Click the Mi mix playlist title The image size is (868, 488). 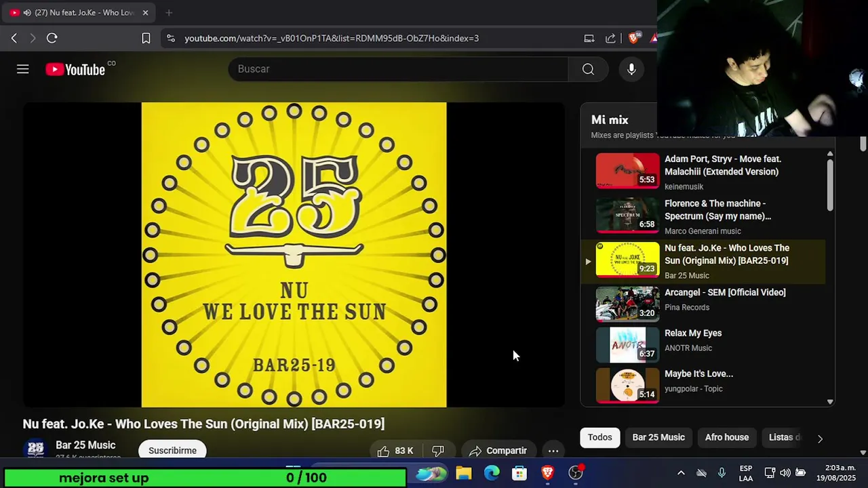610,120
